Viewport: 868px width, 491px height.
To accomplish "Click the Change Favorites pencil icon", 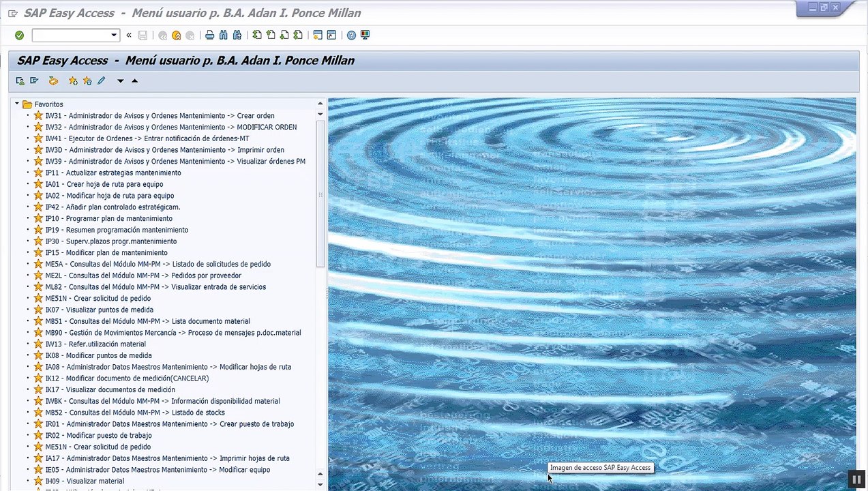I will [x=101, y=81].
